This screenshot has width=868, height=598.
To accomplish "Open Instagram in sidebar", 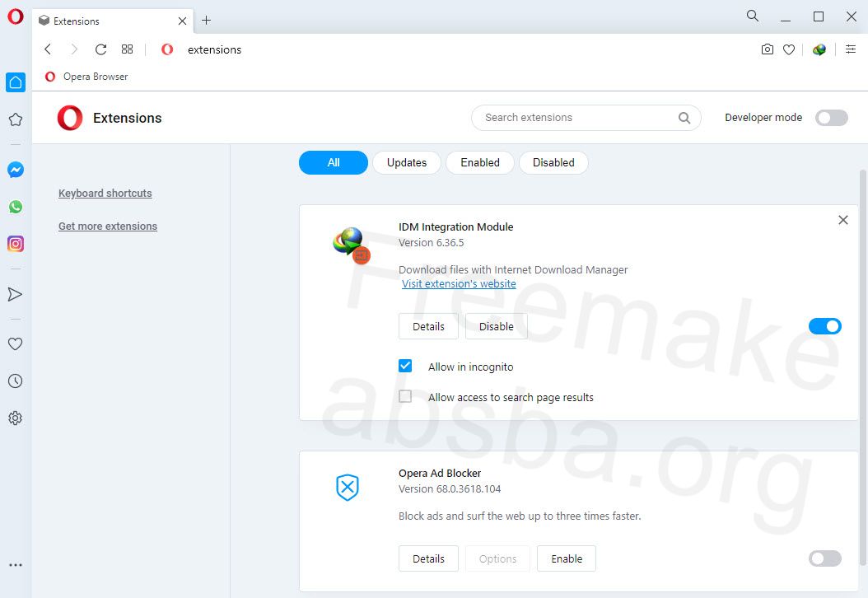I will pos(16,244).
